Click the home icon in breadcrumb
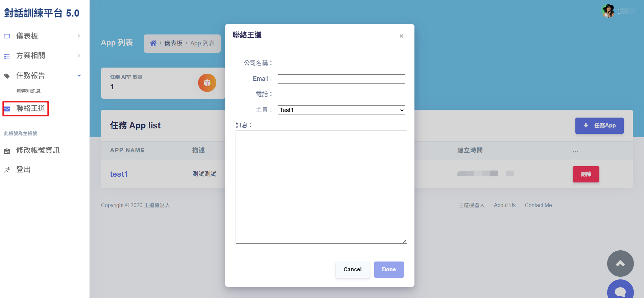This screenshot has height=298, width=644. coord(153,43)
